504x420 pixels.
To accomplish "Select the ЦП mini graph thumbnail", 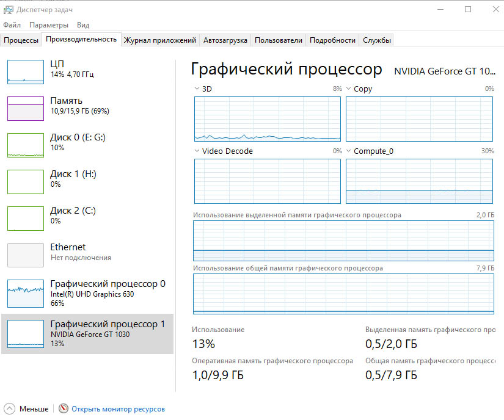I will [26, 72].
